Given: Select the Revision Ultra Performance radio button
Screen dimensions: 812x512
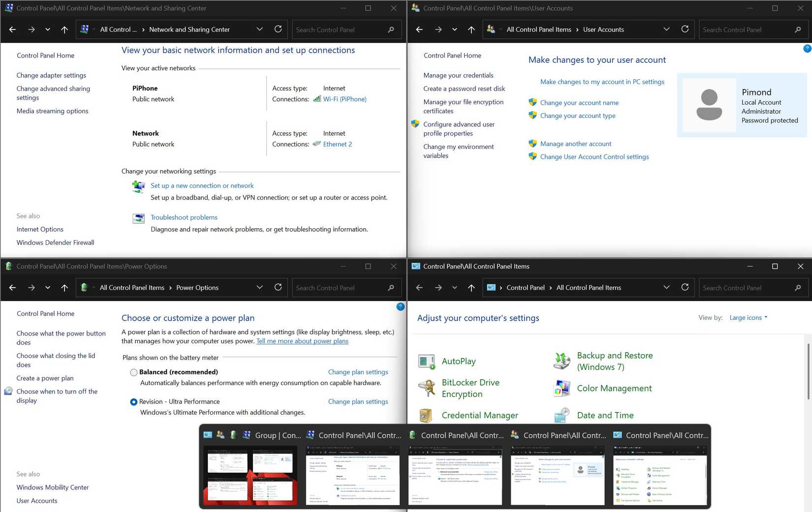Looking at the screenshot, I should [133, 402].
